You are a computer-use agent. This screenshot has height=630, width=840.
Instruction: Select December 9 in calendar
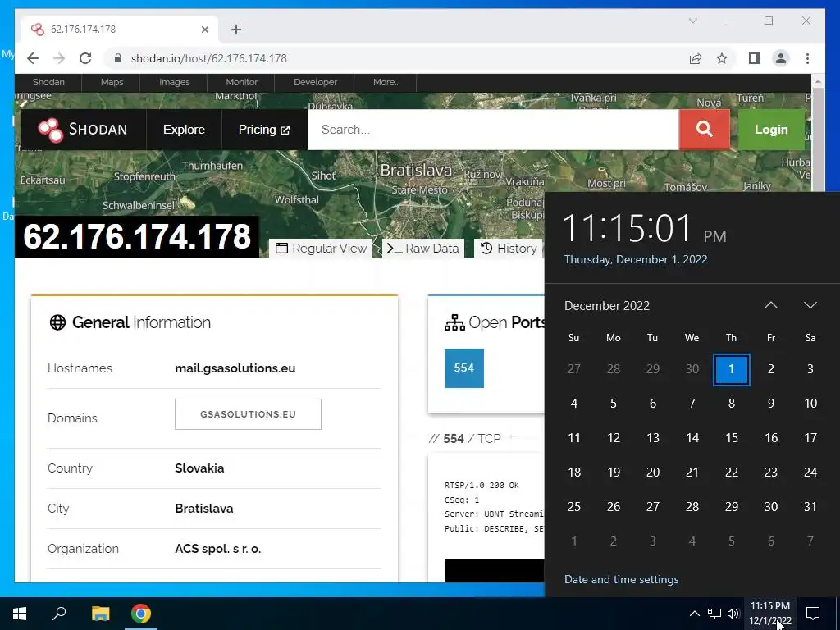771,404
